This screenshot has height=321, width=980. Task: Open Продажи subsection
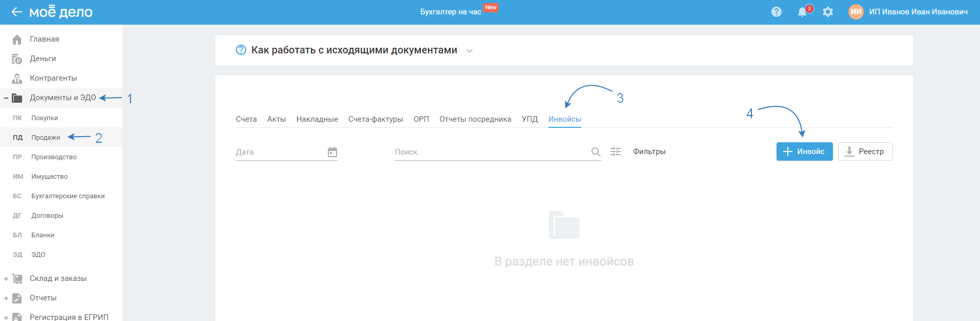(x=46, y=138)
